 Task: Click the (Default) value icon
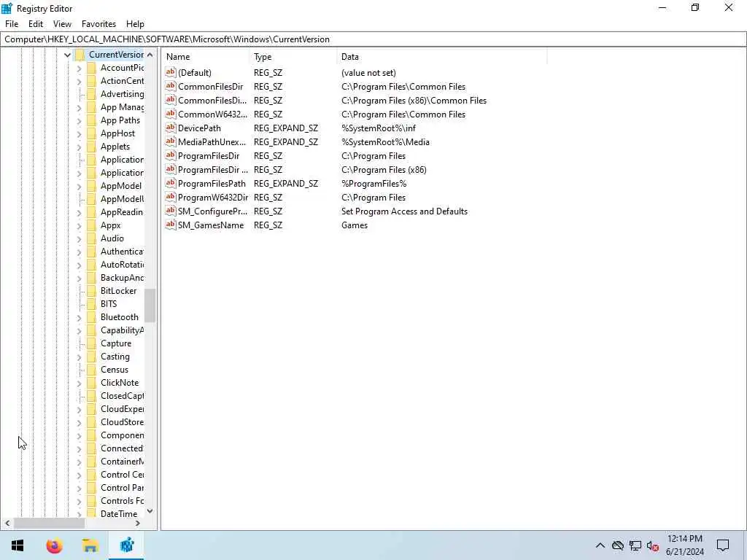[171, 72]
